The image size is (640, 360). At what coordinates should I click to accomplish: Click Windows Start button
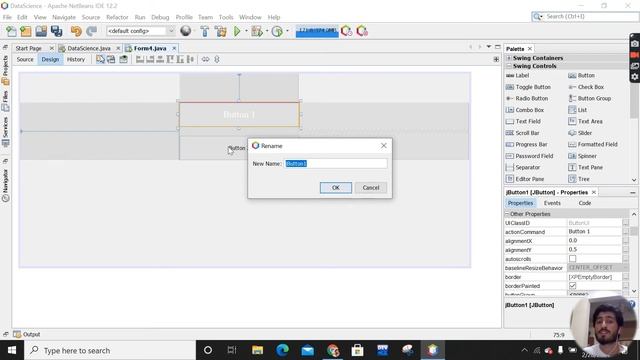pos(12,350)
